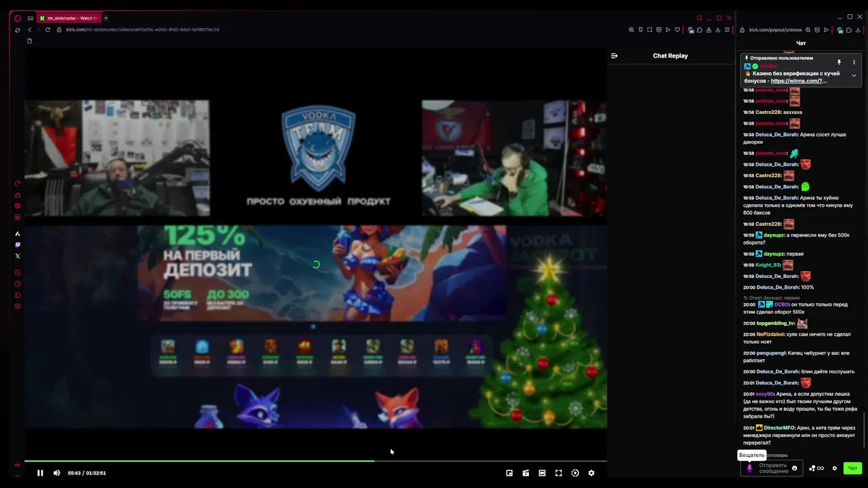Switch the video to fullscreen
The height and width of the screenshot is (488, 868).
pos(559,473)
